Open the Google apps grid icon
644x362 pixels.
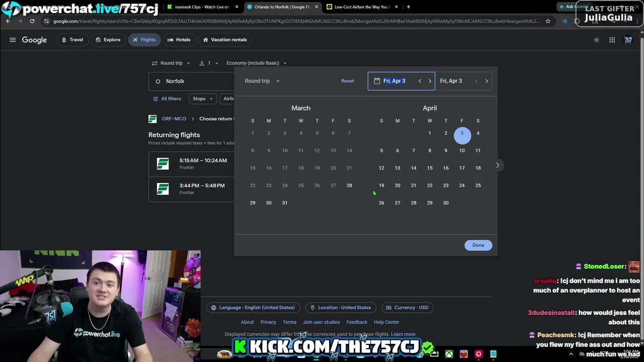tap(612, 40)
